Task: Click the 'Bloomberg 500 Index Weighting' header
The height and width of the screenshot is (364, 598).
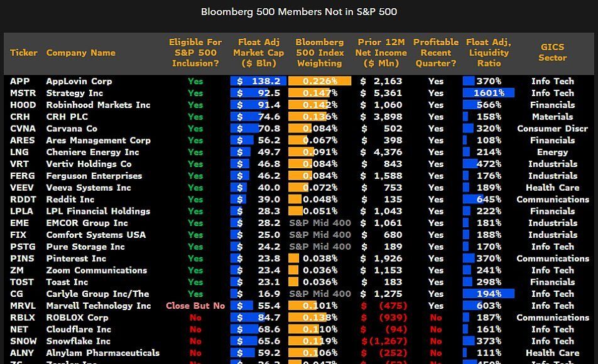Action: pyautogui.click(x=320, y=53)
